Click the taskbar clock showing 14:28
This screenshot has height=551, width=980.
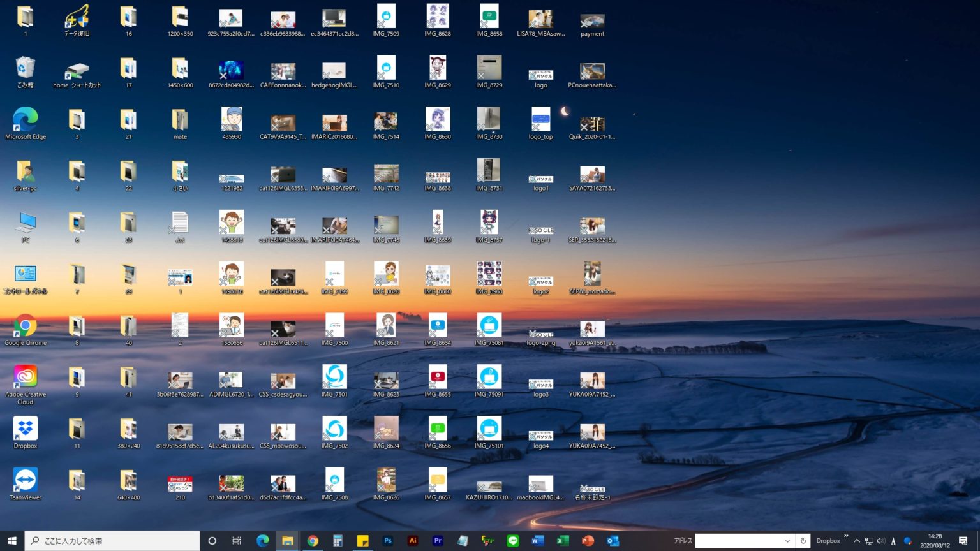pyautogui.click(x=935, y=541)
